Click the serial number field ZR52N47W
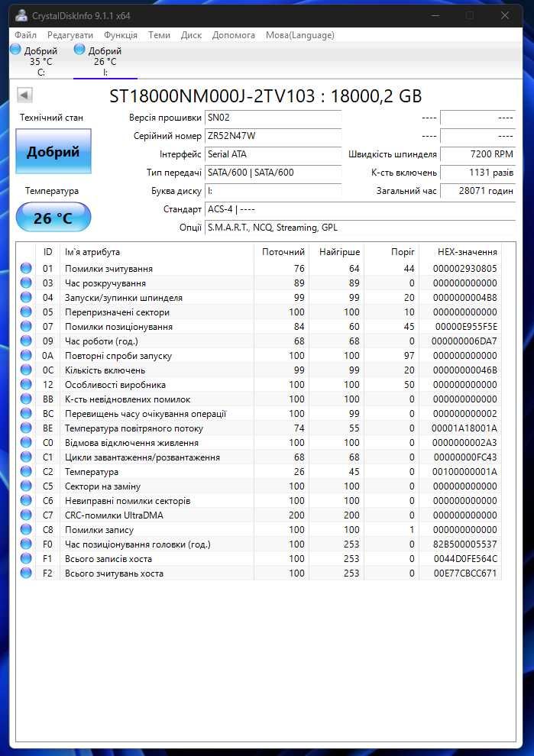The height and width of the screenshot is (756, 534). click(273, 136)
